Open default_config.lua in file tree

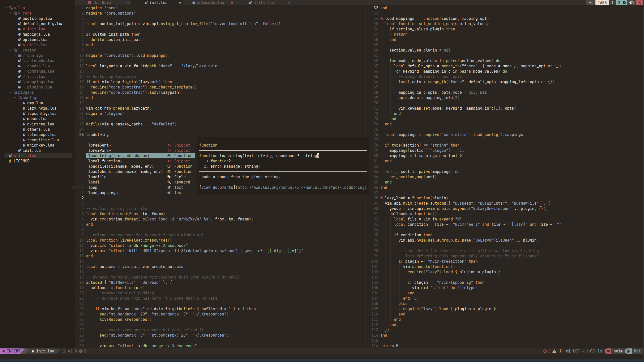[43, 24]
